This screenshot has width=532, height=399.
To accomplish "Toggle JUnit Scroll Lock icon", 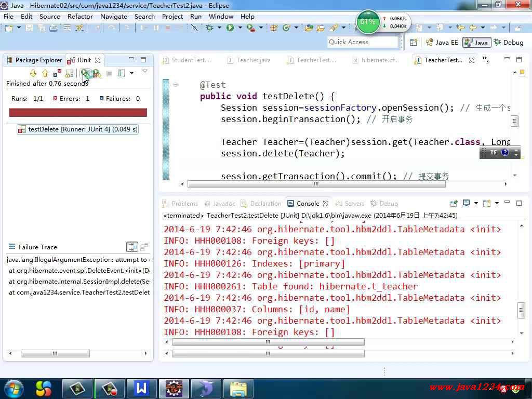I will pos(70,73).
